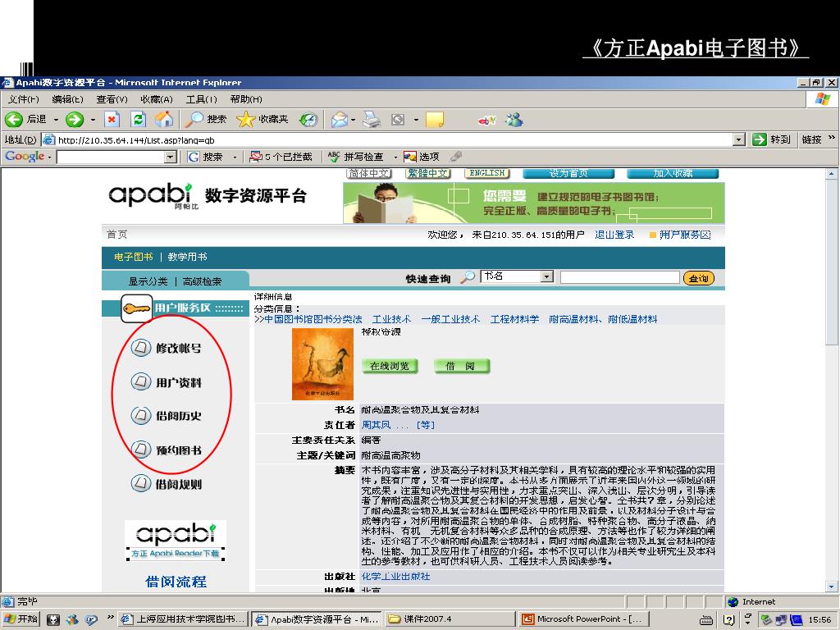This screenshot has height=630, width=840.
Task: Click the Google toolbar spell check icon
Action: point(334,157)
